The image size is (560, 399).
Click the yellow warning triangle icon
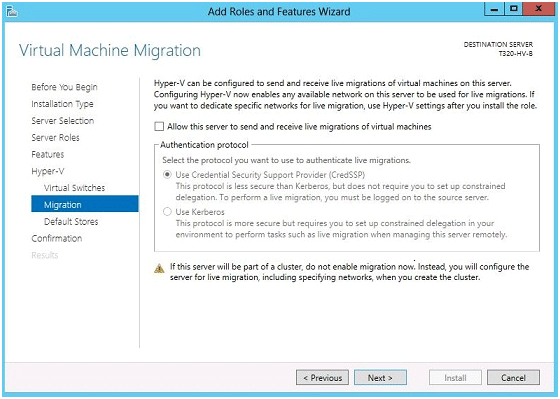click(x=159, y=268)
